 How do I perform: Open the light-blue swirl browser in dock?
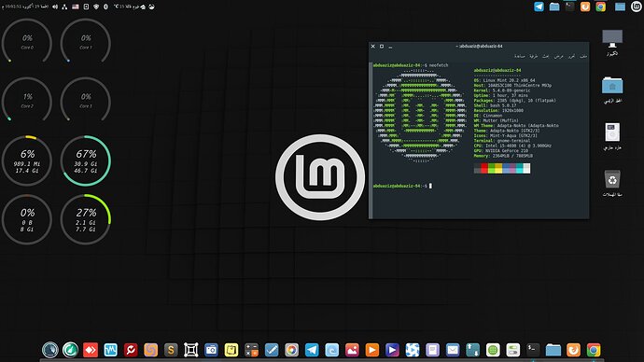332,350
